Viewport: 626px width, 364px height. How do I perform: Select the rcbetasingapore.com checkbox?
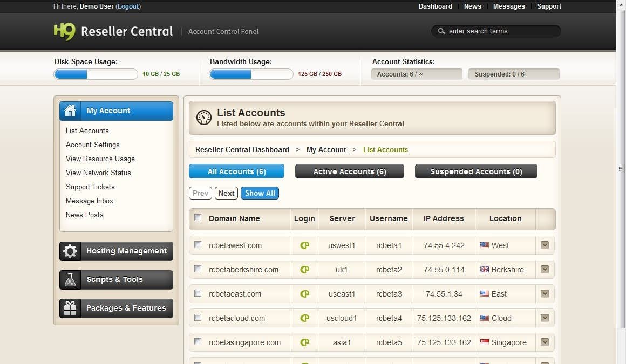pyautogui.click(x=198, y=342)
